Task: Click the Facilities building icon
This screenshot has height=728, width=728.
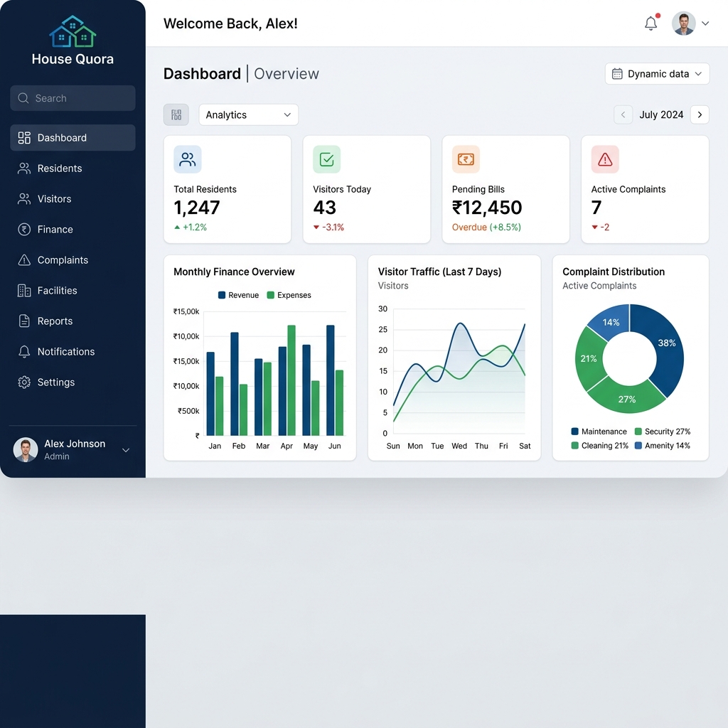Action: tap(24, 291)
